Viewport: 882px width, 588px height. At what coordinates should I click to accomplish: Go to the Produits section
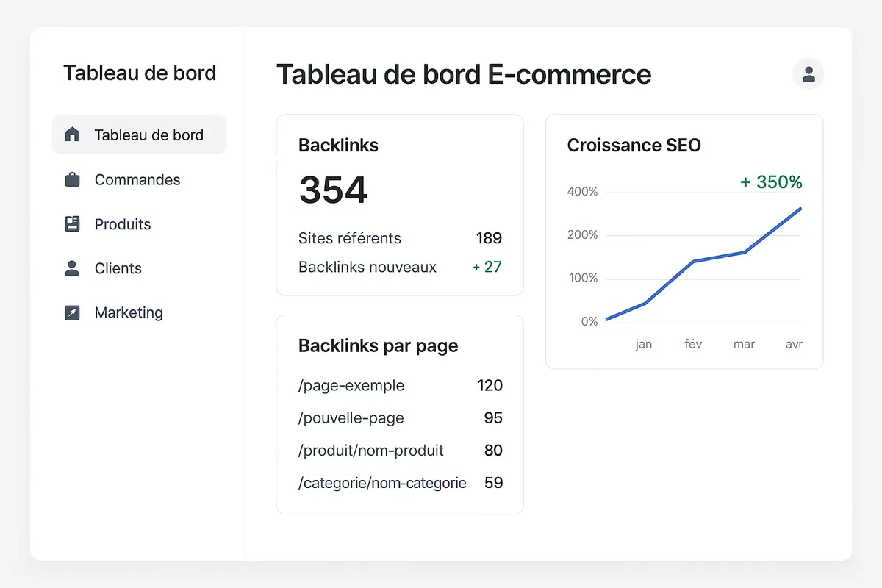[139, 224]
